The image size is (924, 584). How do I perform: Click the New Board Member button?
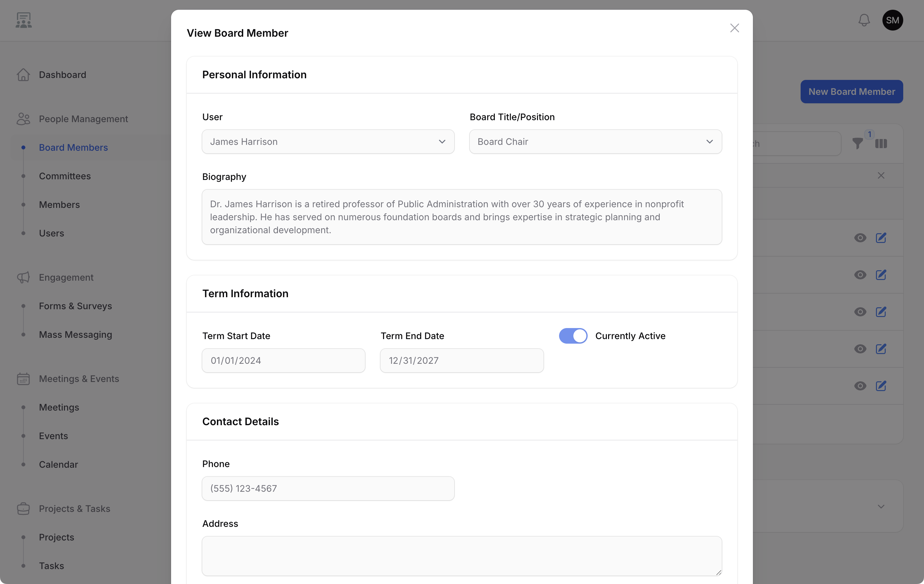[852, 91]
